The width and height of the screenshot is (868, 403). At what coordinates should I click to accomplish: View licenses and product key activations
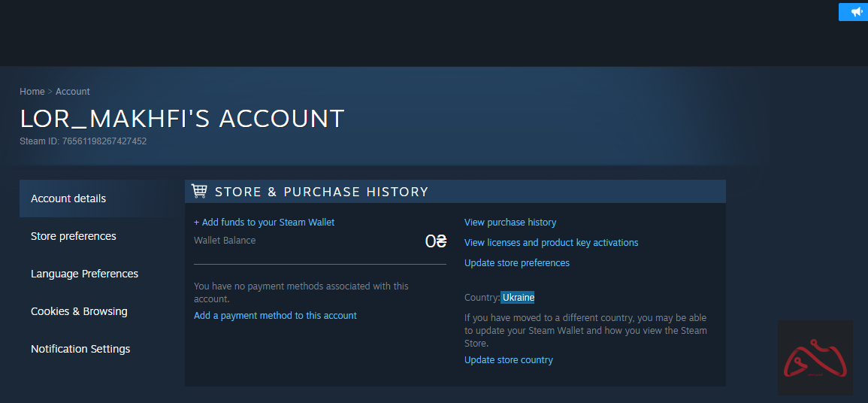(x=551, y=243)
